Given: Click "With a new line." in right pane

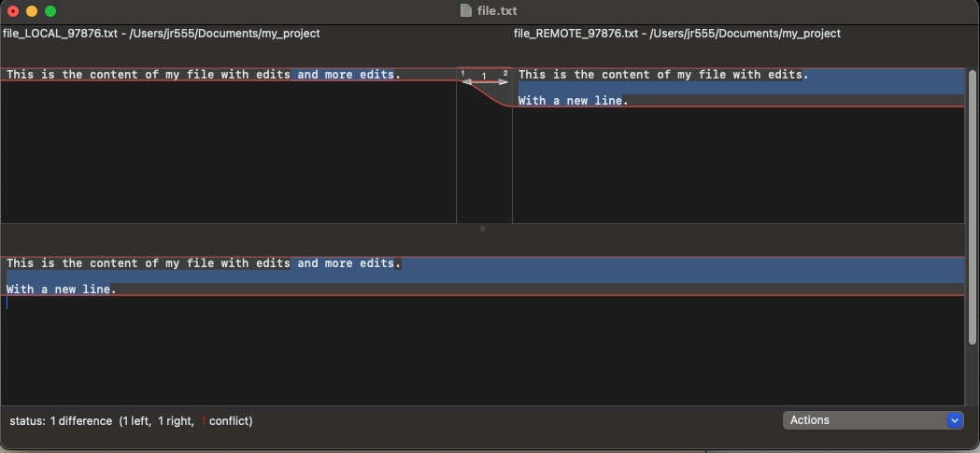Looking at the screenshot, I should (x=574, y=101).
